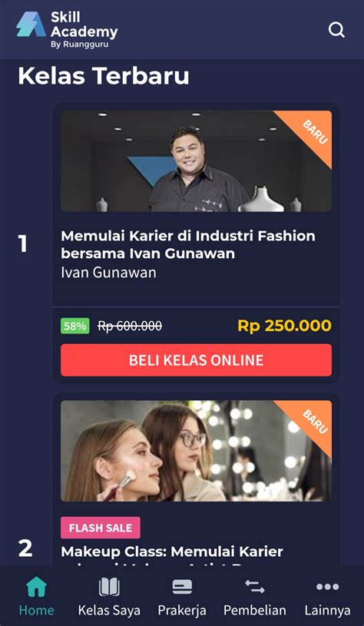Tap the Lainnya three-dots icon
Viewport: 364px width, 626px height.
pyautogui.click(x=327, y=587)
